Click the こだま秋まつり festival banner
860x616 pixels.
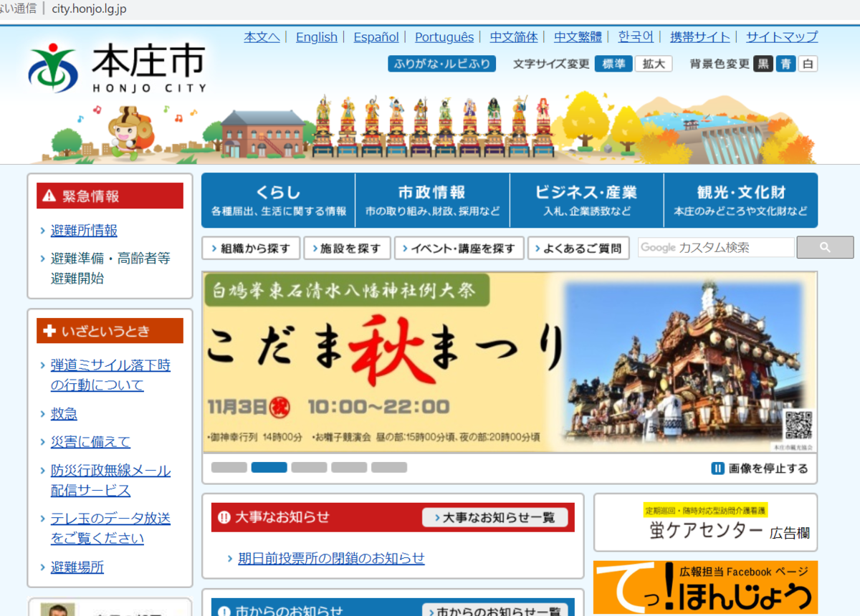click(x=510, y=362)
